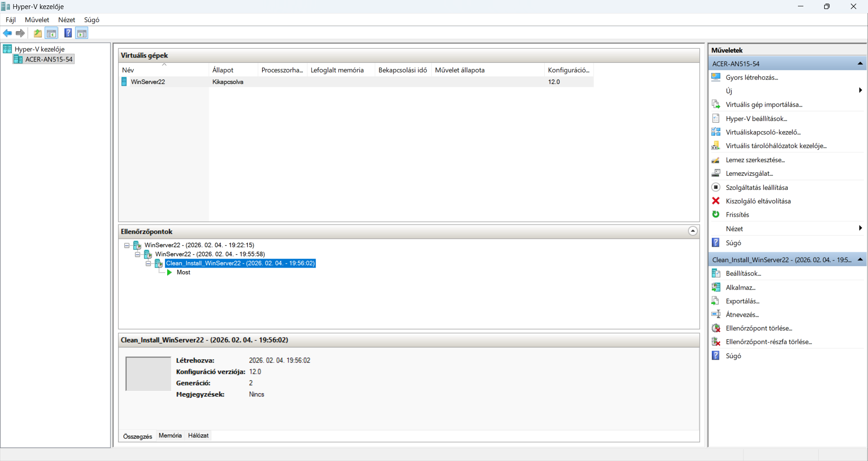Click the Gyors létrehozás icon
This screenshot has width=868, height=461.
point(716,77)
